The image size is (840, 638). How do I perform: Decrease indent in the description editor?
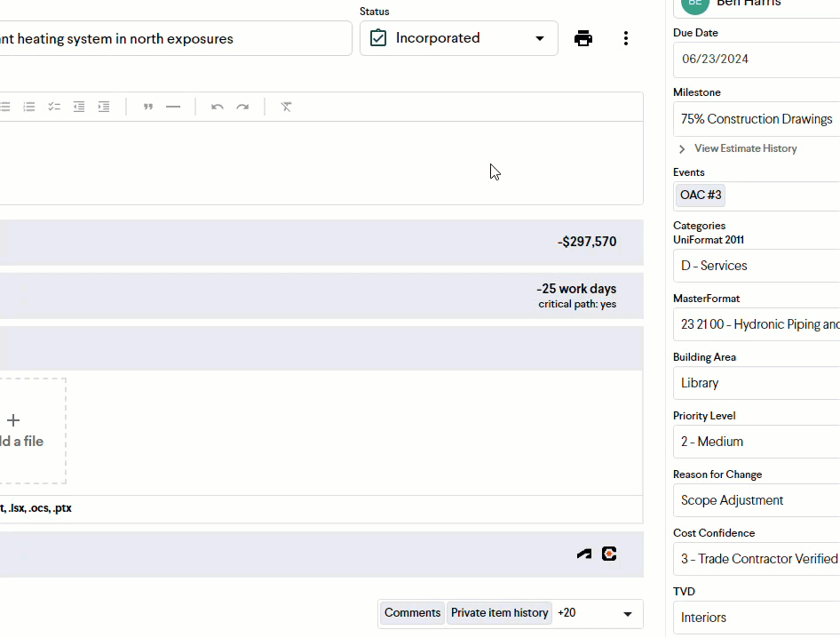tap(79, 107)
